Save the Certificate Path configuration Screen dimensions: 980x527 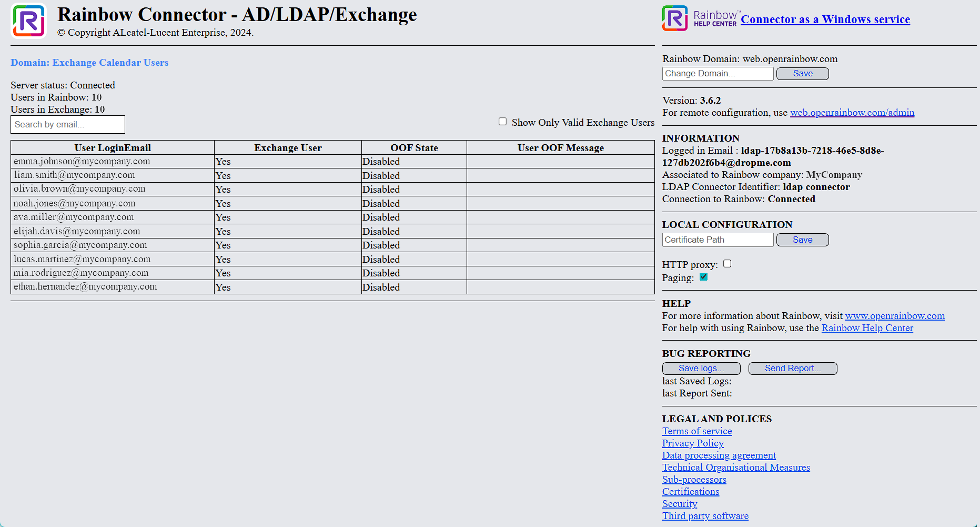[802, 240]
